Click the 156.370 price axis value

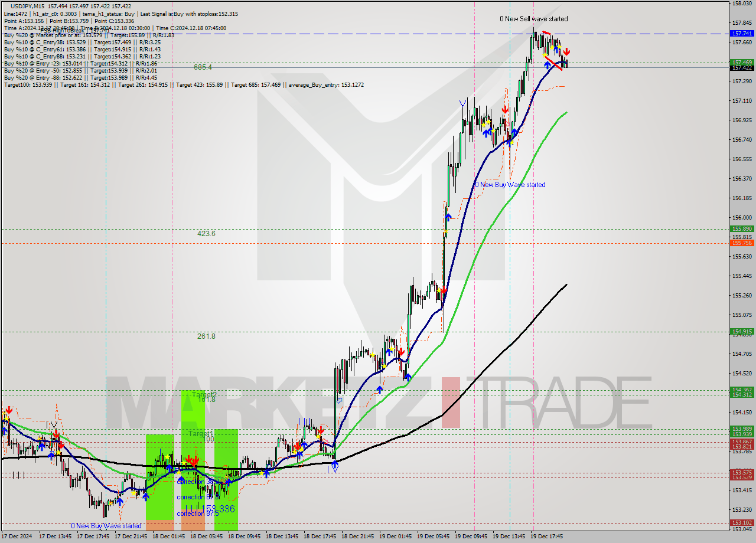click(x=741, y=179)
